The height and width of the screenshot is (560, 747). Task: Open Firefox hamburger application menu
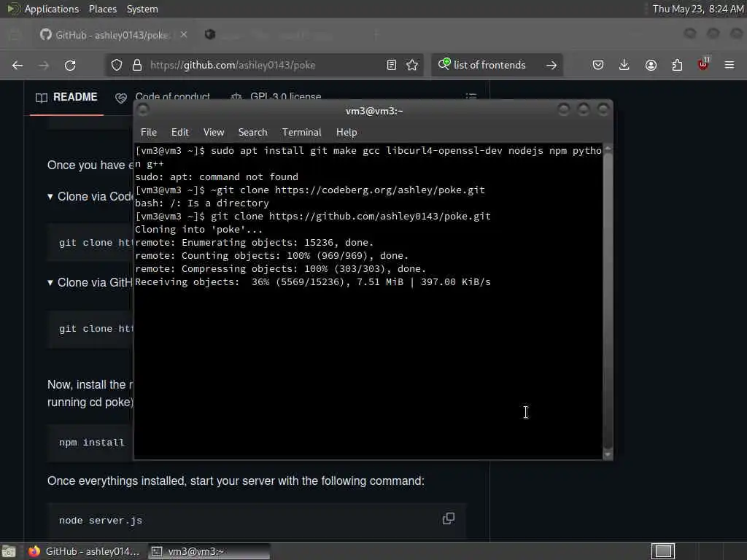pos(729,65)
